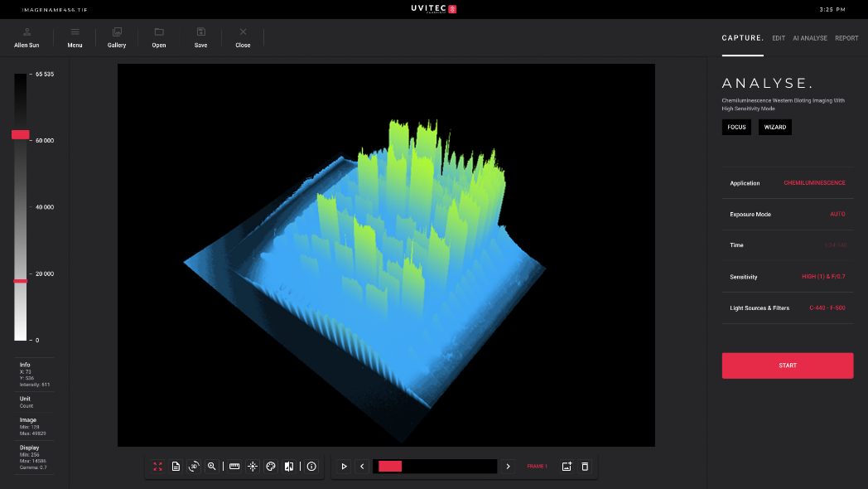
Task: Click the add image frame icon
Action: point(567,467)
